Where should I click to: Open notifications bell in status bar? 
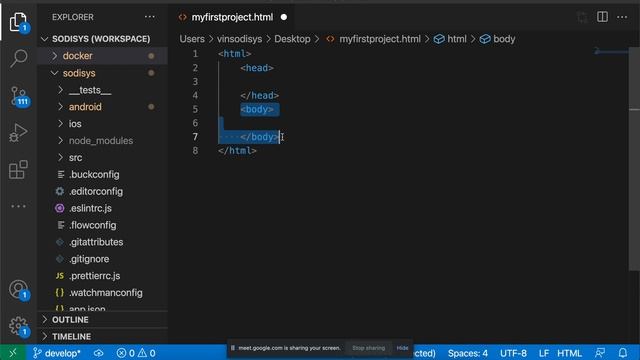(x=622, y=353)
